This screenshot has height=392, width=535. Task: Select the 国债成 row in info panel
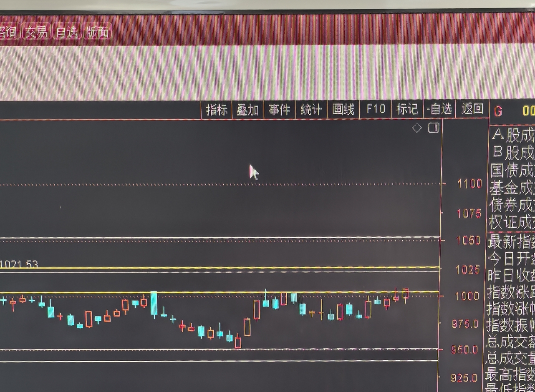point(512,170)
